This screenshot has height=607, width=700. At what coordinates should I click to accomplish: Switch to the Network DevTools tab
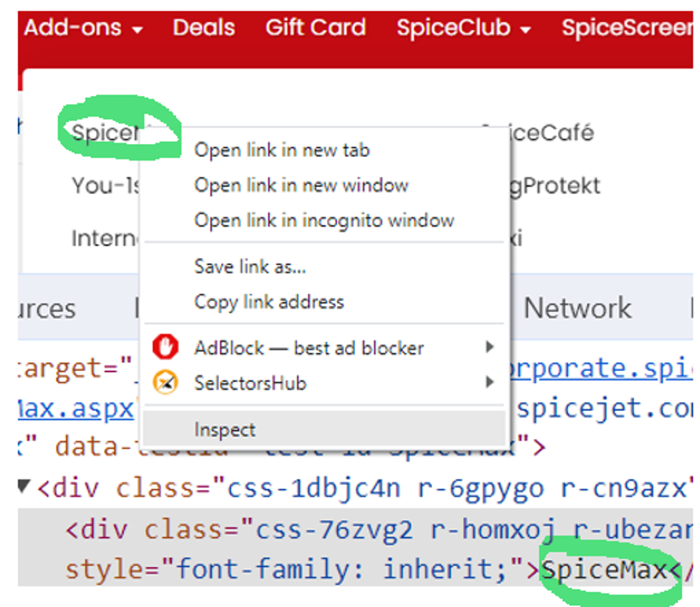[x=577, y=308]
